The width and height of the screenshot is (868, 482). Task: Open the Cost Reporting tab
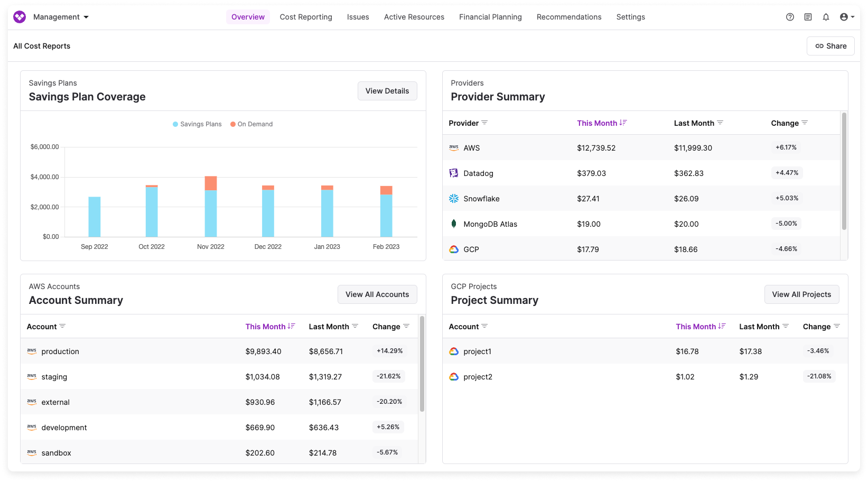(x=306, y=17)
